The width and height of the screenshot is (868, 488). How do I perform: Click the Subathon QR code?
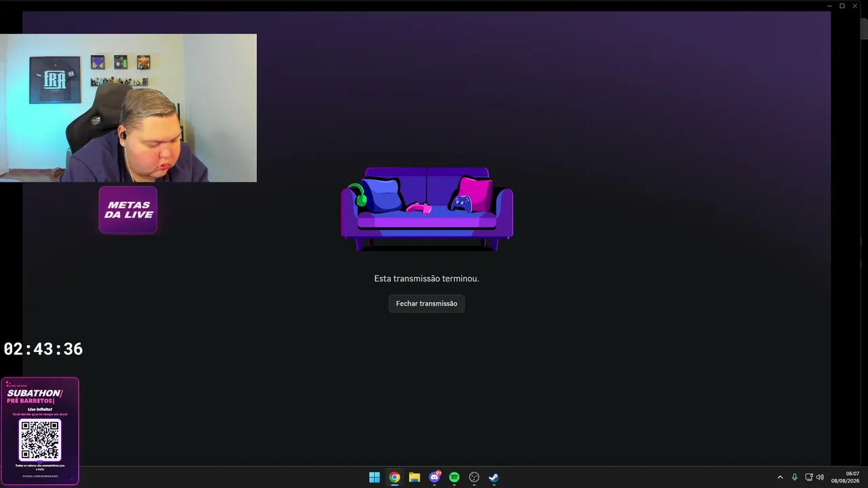[x=40, y=439]
